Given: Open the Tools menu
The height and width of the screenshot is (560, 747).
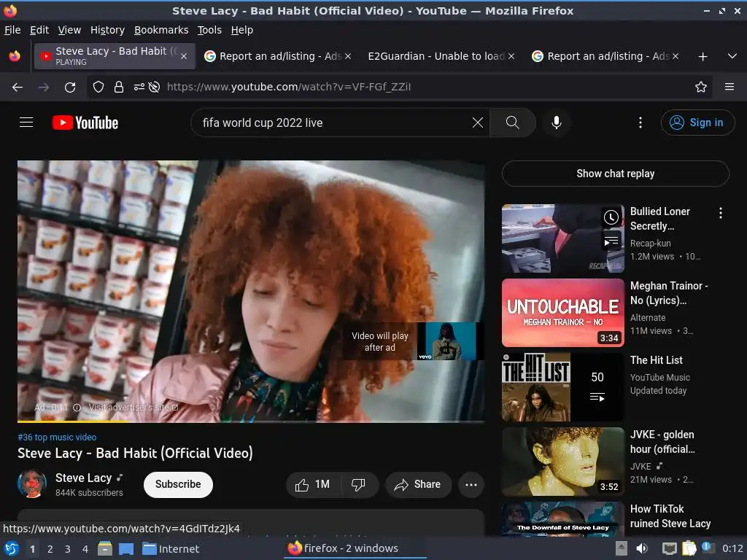Looking at the screenshot, I should (x=209, y=30).
